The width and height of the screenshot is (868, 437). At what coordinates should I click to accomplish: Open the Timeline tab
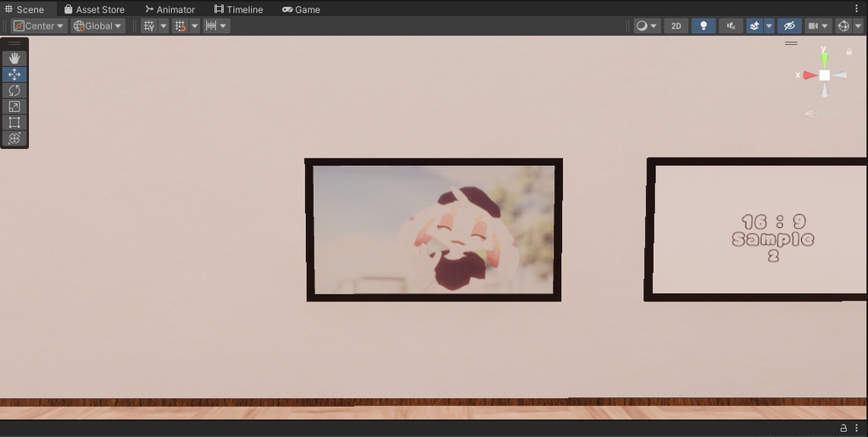(238, 9)
